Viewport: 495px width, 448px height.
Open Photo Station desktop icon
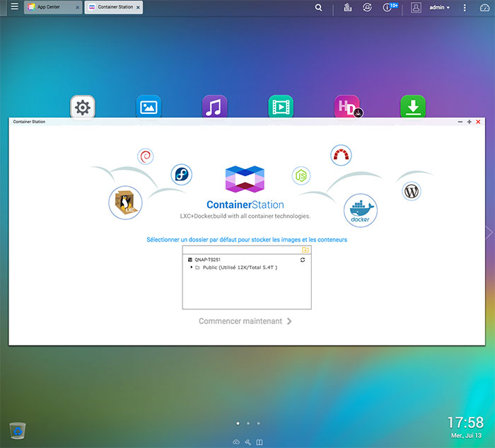(148, 107)
